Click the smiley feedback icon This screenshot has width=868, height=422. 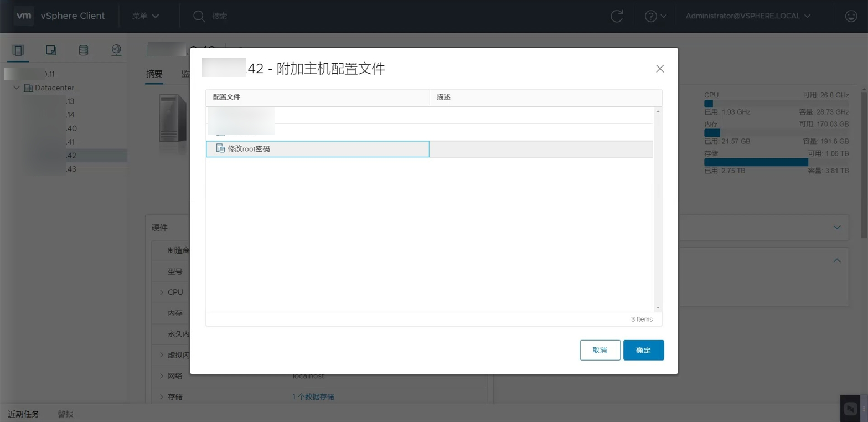click(x=851, y=16)
